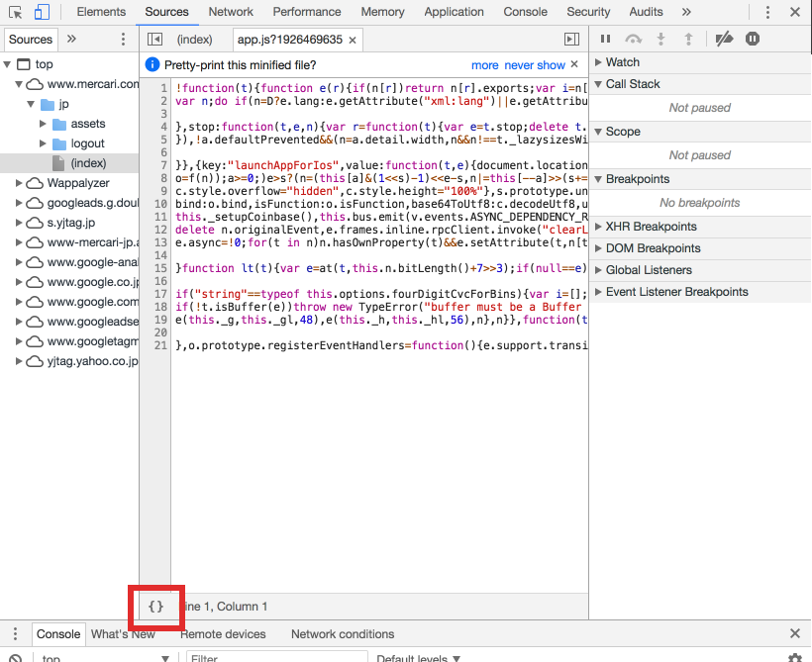Expand the Watch section

[x=599, y=62]
